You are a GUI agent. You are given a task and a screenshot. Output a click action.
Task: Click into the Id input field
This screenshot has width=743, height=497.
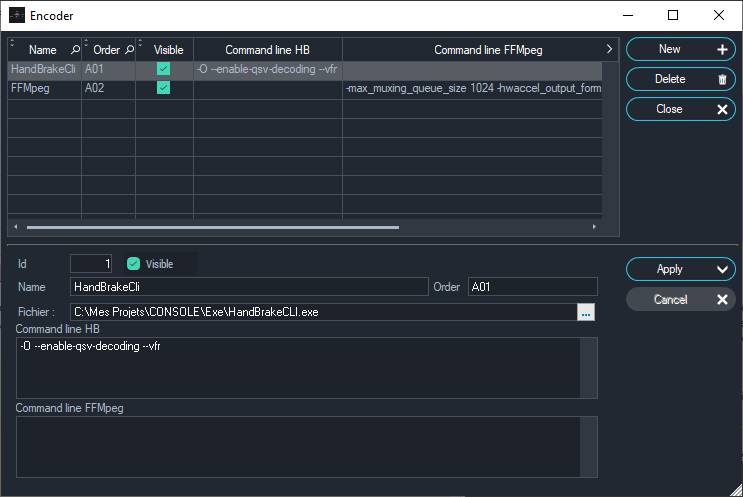(91, 264)
